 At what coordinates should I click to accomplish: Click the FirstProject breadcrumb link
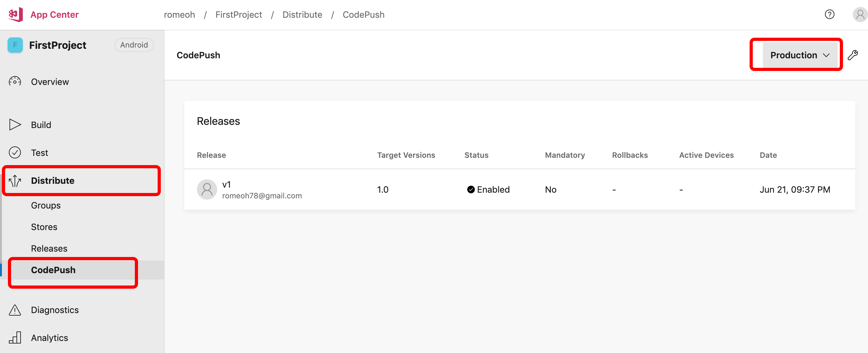(239, 15)
